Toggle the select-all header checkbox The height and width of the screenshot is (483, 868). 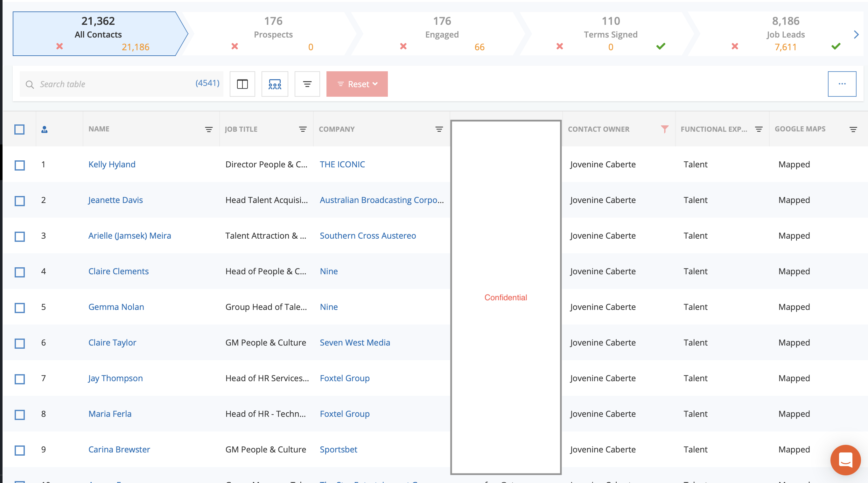click(19, 129)
